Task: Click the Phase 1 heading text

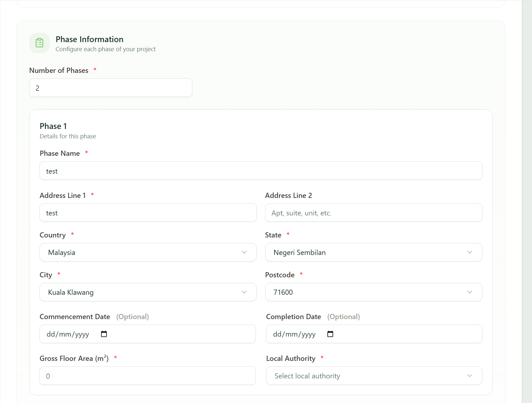Action: tap(53, 126)
